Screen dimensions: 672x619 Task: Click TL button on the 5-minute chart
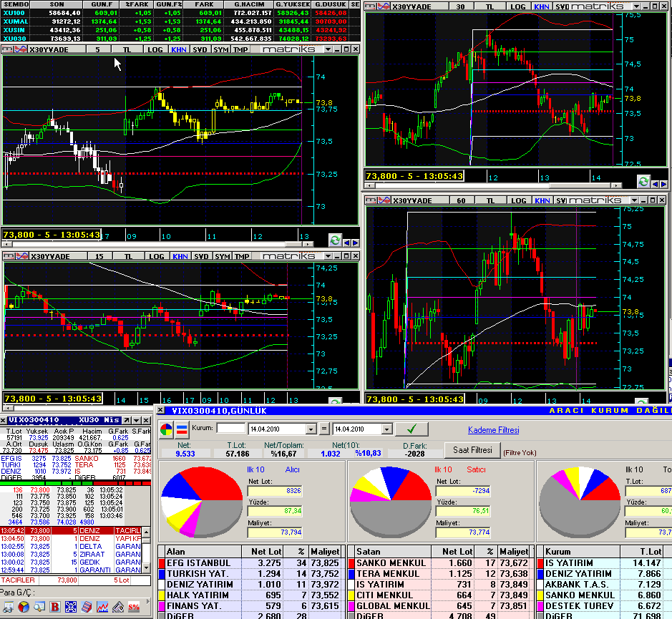pos(127,49)
